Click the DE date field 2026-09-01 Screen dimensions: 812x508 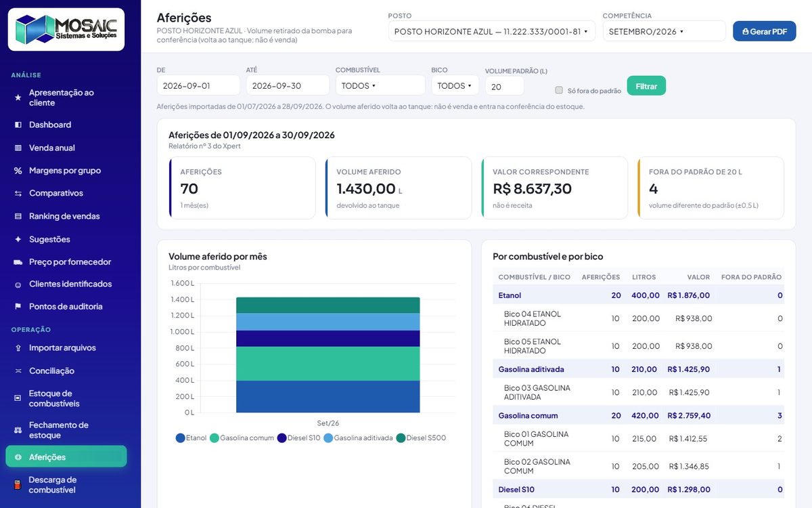click(x=198, y=85)
